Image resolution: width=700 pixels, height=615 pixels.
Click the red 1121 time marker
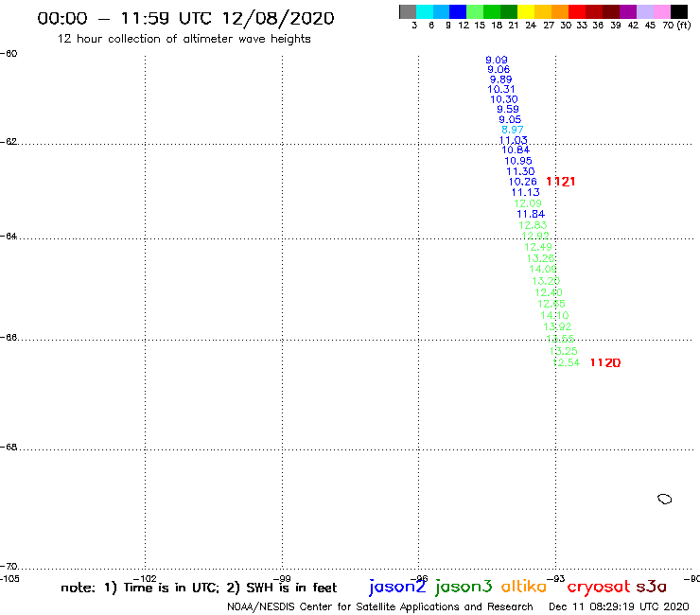[x=561, y=182]
